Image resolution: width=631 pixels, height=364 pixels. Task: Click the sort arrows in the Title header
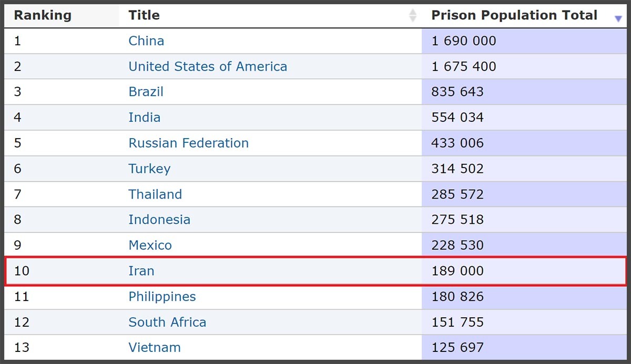click(x=413, y=16)
